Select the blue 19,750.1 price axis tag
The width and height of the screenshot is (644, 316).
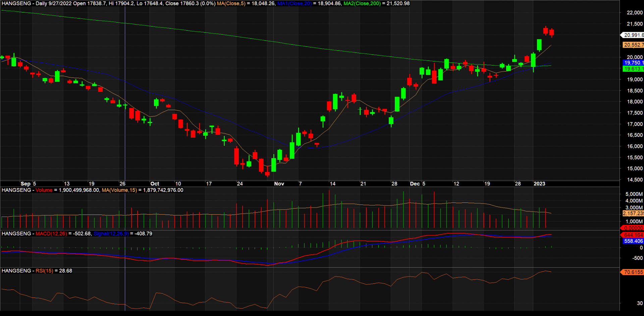click(633, 63)
